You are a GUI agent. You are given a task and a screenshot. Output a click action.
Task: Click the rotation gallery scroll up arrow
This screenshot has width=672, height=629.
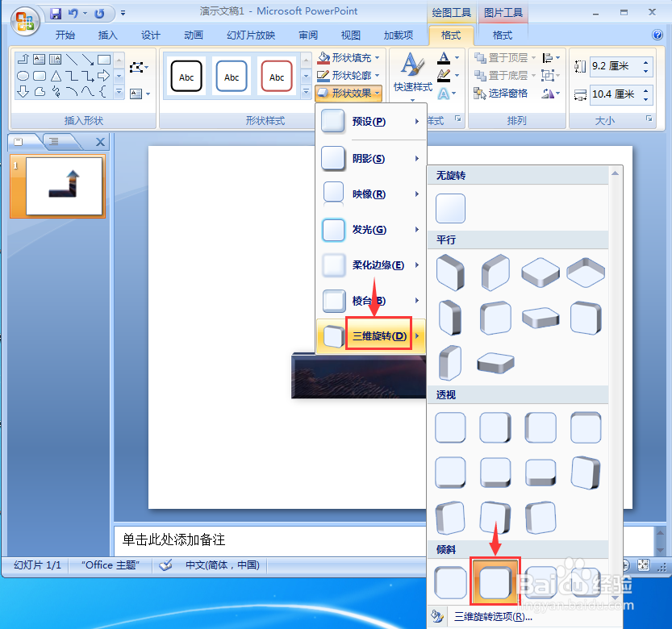pos(615,173)
